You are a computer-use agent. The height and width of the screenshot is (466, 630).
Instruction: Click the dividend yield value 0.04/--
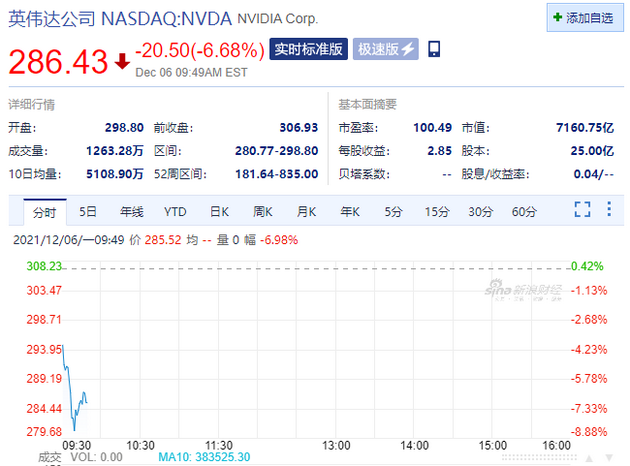pos(593,174)
